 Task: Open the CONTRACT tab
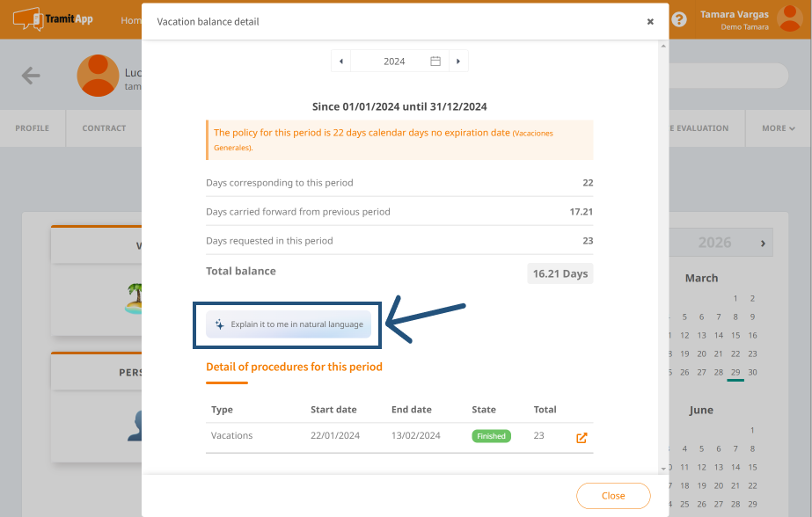(104, 128)
